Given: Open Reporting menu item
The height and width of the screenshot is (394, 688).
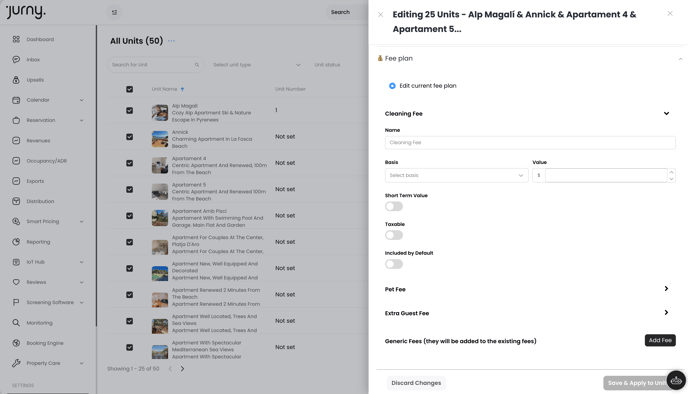Looking at the screenshot, I should click(38, 242).
